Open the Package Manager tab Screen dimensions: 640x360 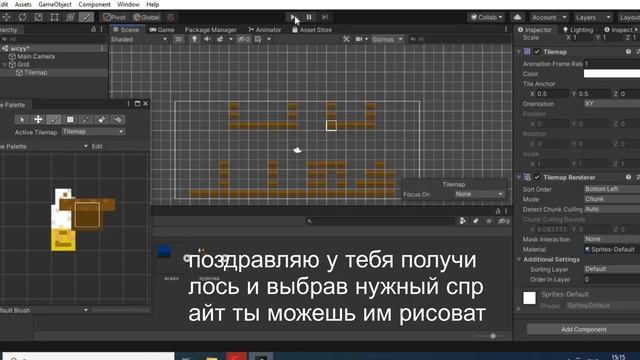click(x=210, y=30)
